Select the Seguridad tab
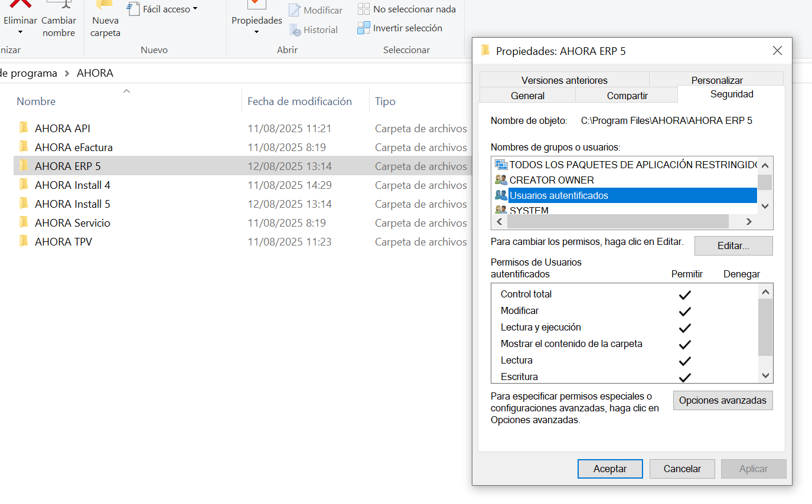The image size is (812, 504). (x=732, y=94)
